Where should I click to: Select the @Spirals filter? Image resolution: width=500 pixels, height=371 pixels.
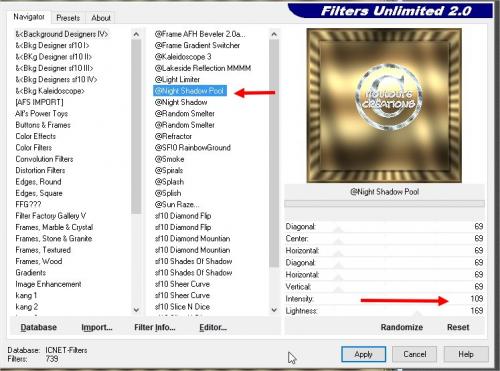click(x=169, y=170)
